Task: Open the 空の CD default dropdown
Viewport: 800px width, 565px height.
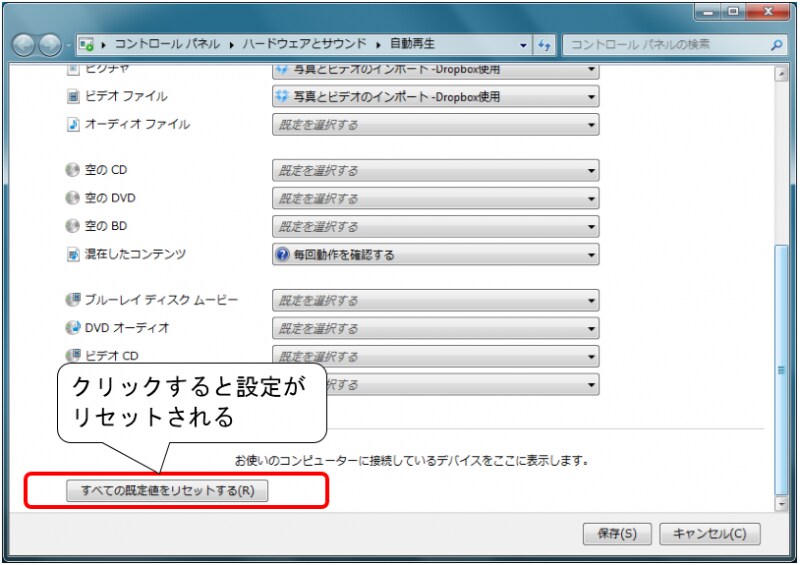Action: coord(436,170)
